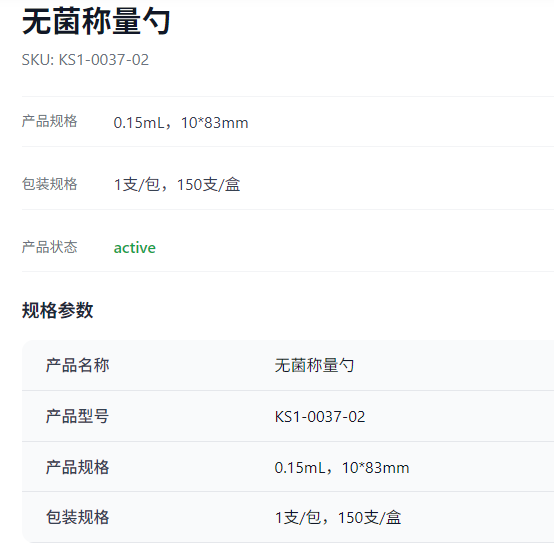Click the 规格参数 section heading
Viewport: 554px width, 551px height.
(x=58, y=310)
